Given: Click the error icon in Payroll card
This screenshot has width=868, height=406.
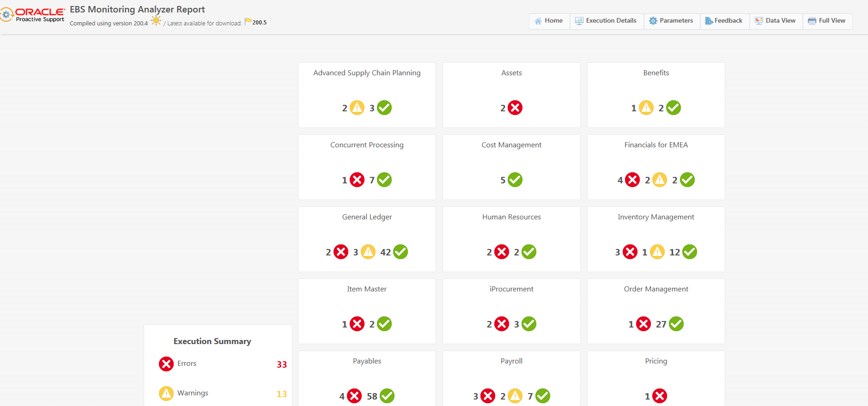Looking at the screenshot, I should tap(488, 396).
